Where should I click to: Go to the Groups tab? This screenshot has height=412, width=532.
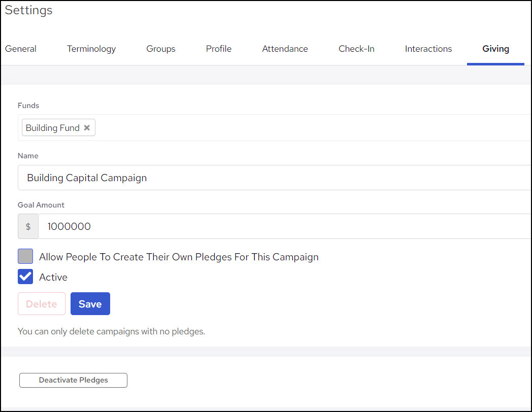tap(161, 49)
